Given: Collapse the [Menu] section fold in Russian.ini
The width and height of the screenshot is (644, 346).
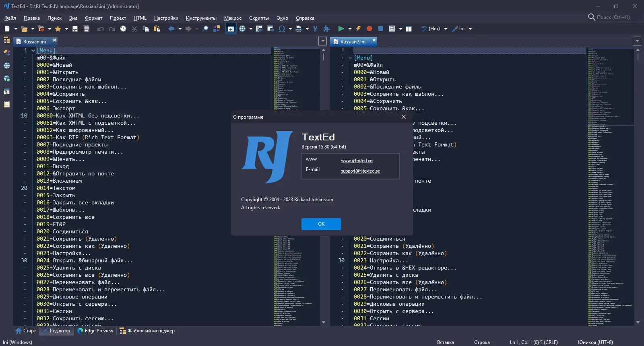Looking at the screenshot, I should click(x=33, y=51).
